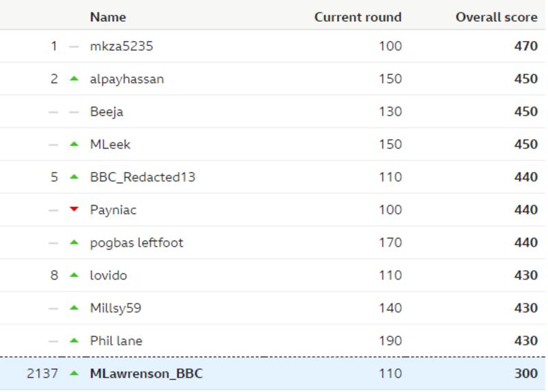The width and height of the screenshot is (548, 392).
Task: Click the green arrow beside MLawrenson_BBC
Action: tap(74, 373)
